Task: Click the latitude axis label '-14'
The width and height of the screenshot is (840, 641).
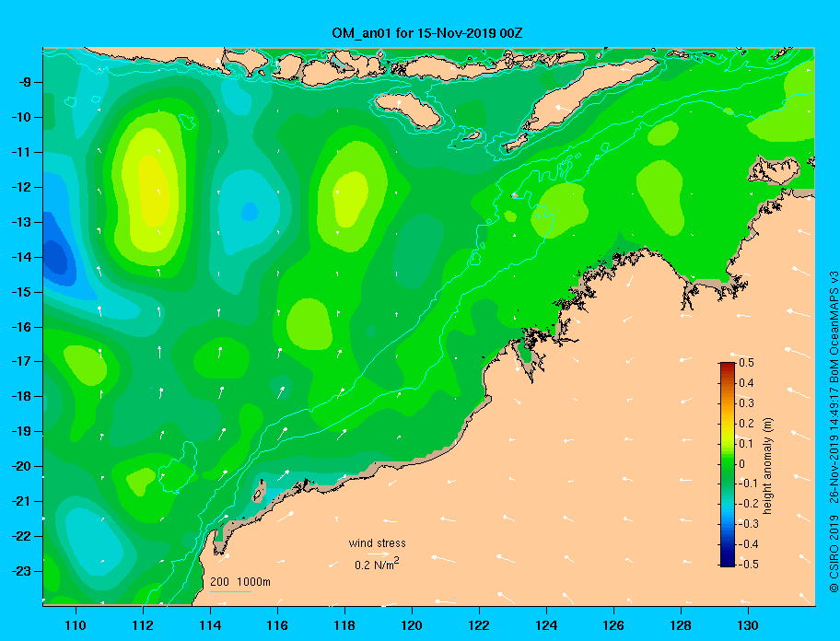Action: pos(22,257)
